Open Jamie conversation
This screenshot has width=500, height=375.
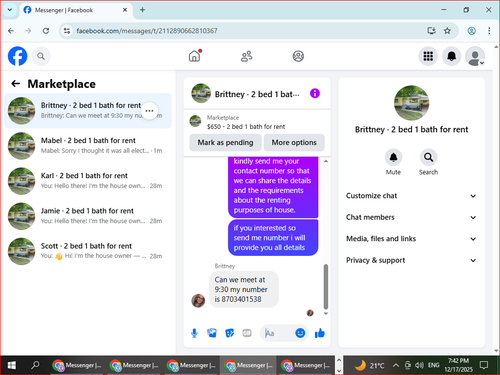coord(88,216)
